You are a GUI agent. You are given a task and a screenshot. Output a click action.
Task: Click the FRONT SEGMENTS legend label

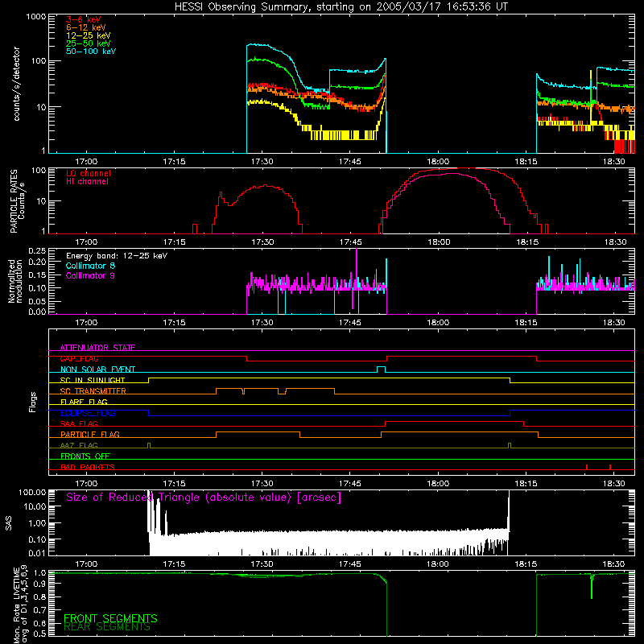point(110,618)
